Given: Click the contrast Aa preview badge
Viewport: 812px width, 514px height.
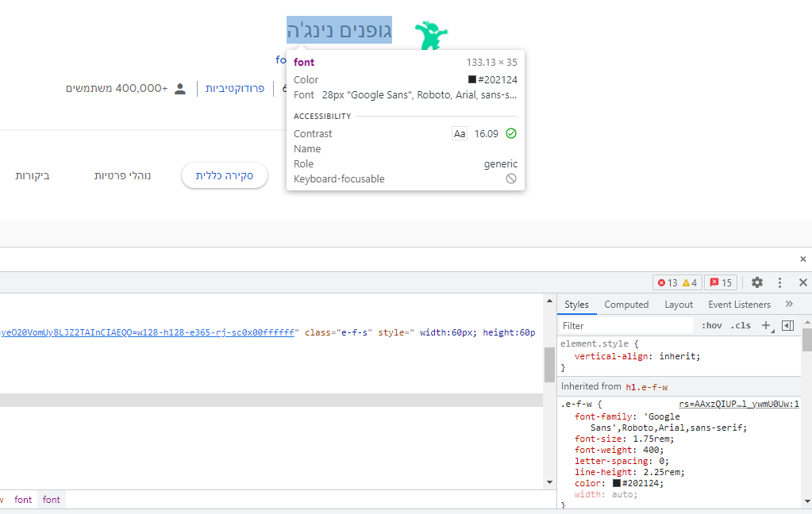Looking at the screenshot, I should 460,133.
